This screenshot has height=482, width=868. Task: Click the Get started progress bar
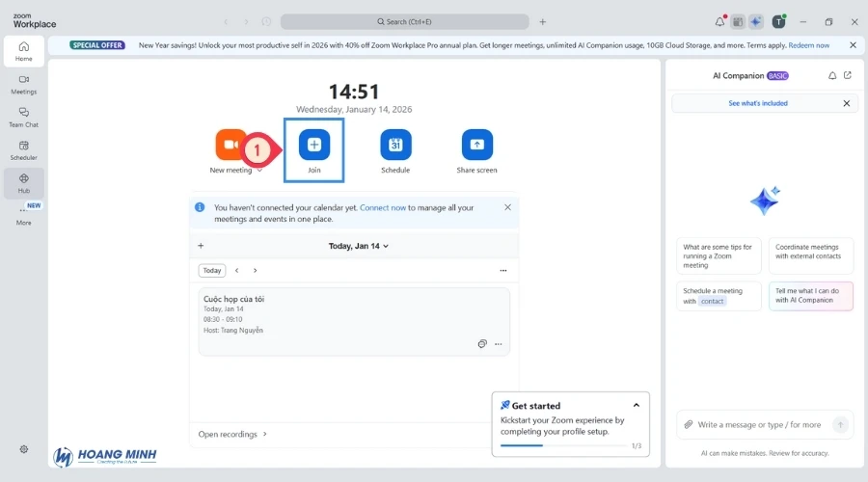(563, 445)
